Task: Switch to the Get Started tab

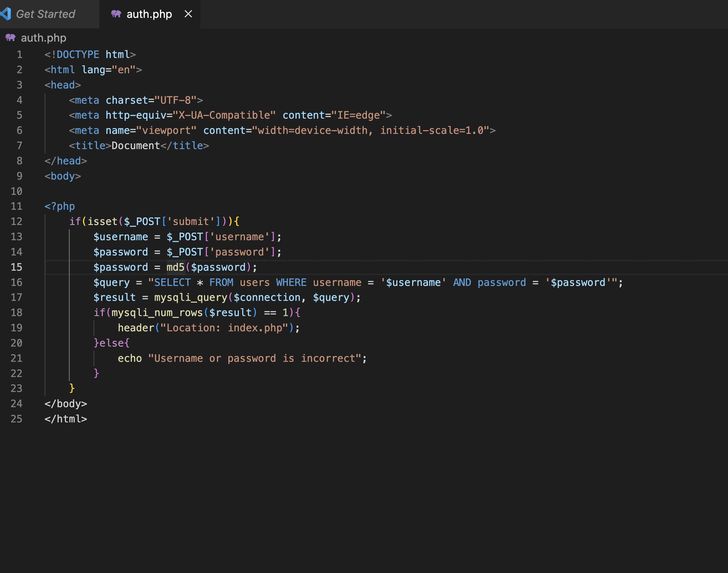Action: click(46, 14)
